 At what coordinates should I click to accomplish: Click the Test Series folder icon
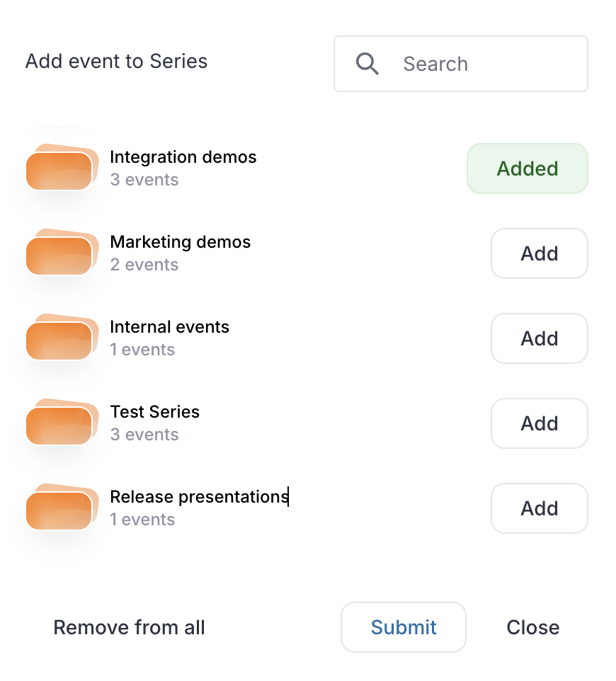coord(62,422)
